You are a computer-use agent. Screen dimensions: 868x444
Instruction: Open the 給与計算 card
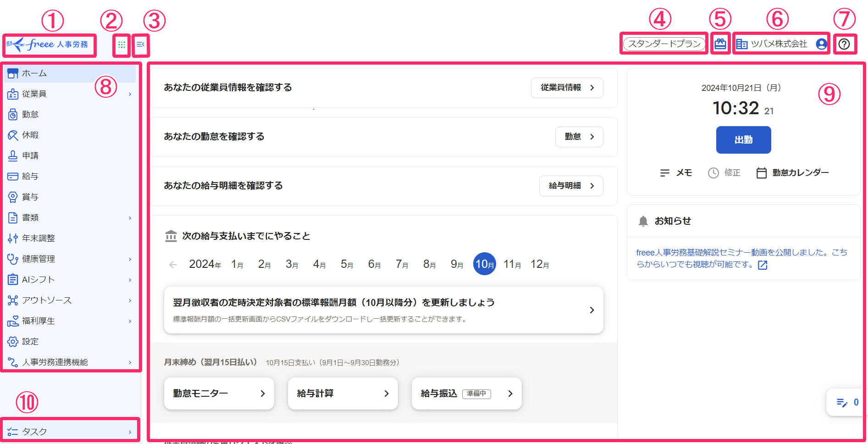(x=343, y=394)
